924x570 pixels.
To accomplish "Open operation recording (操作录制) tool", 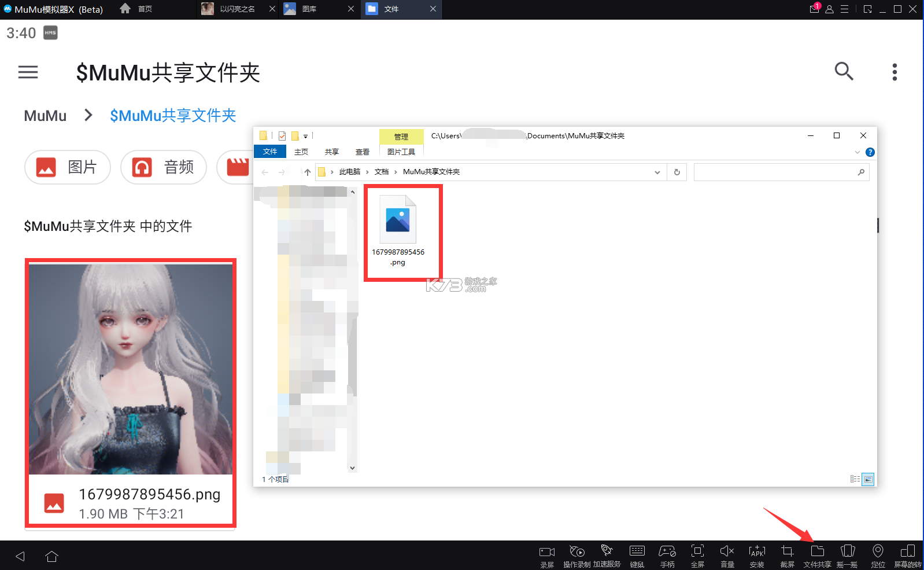I will [577, 556].
